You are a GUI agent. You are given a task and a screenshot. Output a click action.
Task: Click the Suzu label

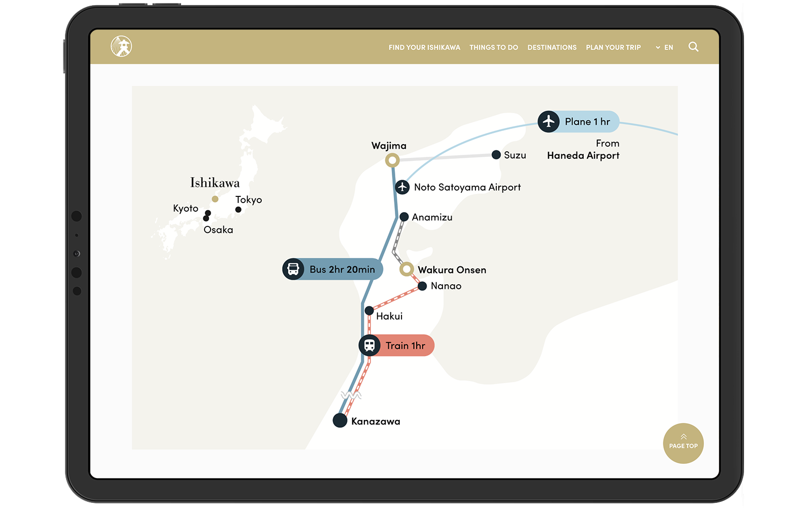[x=515, y=155]
